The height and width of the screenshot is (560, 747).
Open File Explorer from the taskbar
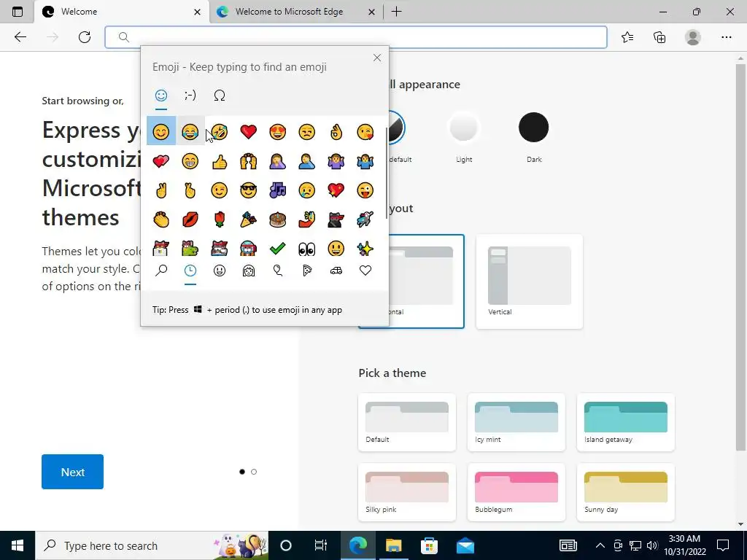393,545
